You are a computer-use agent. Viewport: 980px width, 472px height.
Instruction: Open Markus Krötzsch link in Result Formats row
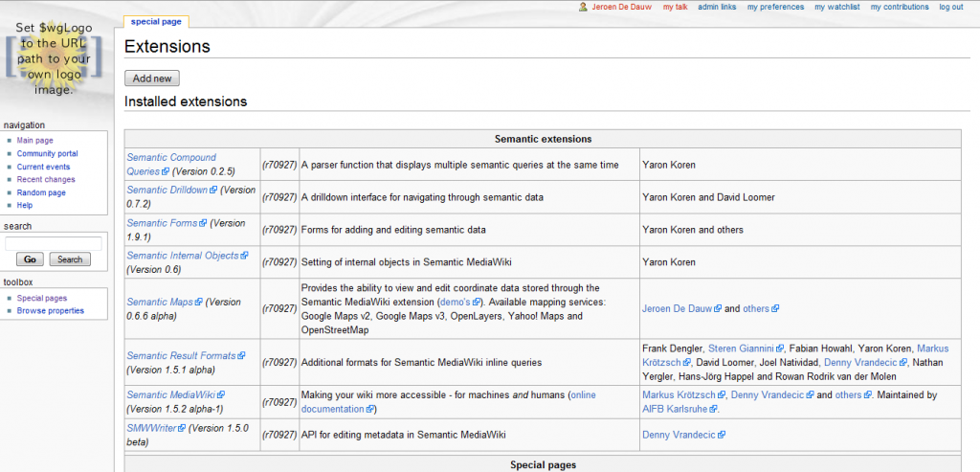[x=795, y=355]
